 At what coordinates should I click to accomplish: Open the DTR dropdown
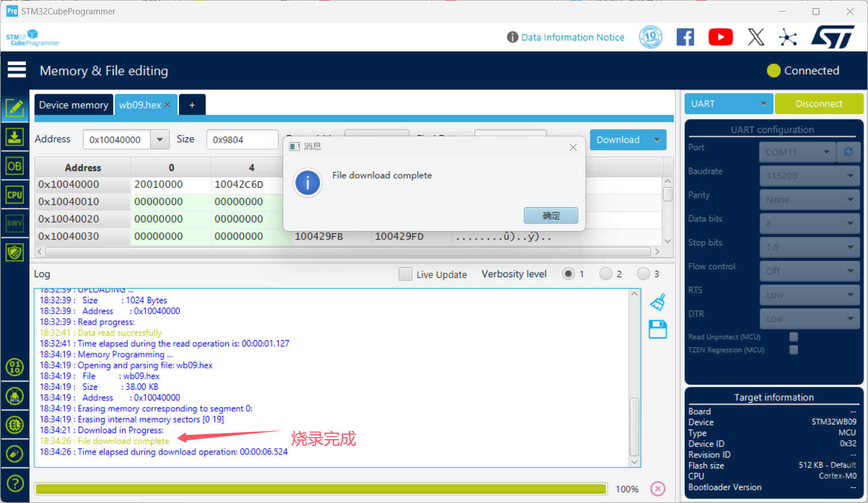(x=810, y=319)
